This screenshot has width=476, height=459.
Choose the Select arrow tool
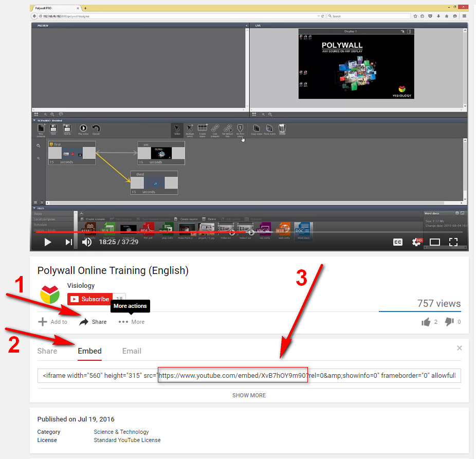tap(177, 129)
